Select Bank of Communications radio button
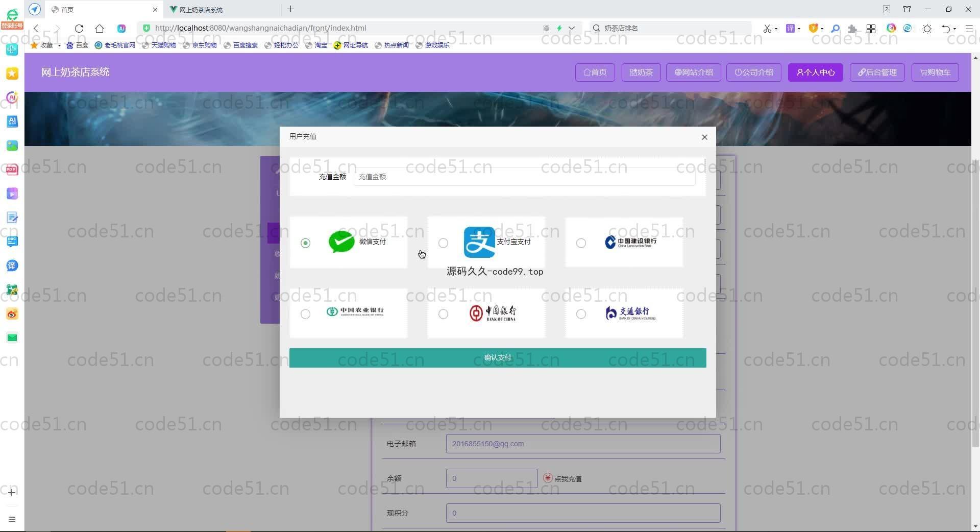 click(581, 314)
